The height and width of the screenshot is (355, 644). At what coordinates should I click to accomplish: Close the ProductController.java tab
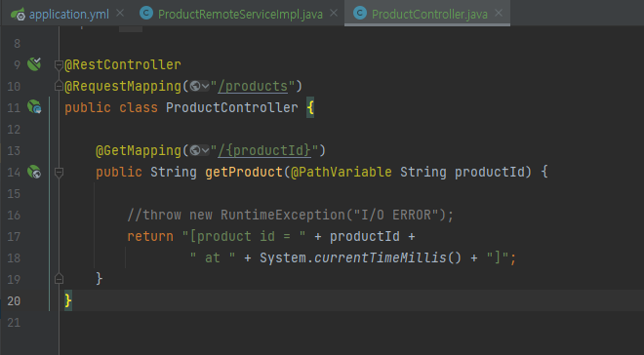point(499,13)
